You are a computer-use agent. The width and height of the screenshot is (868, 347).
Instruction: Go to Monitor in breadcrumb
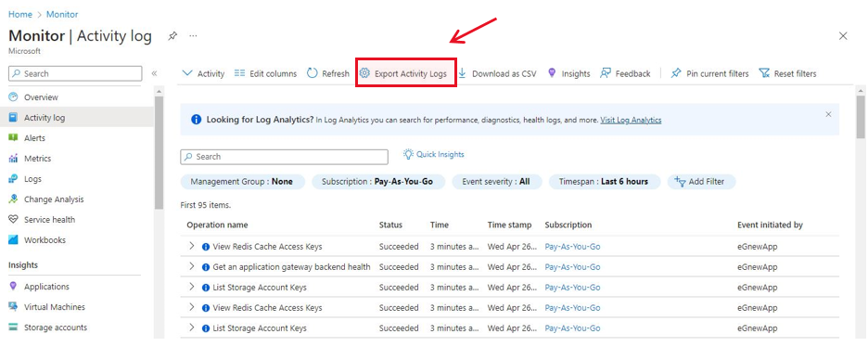pyautogui.click(x=62, y=15)
